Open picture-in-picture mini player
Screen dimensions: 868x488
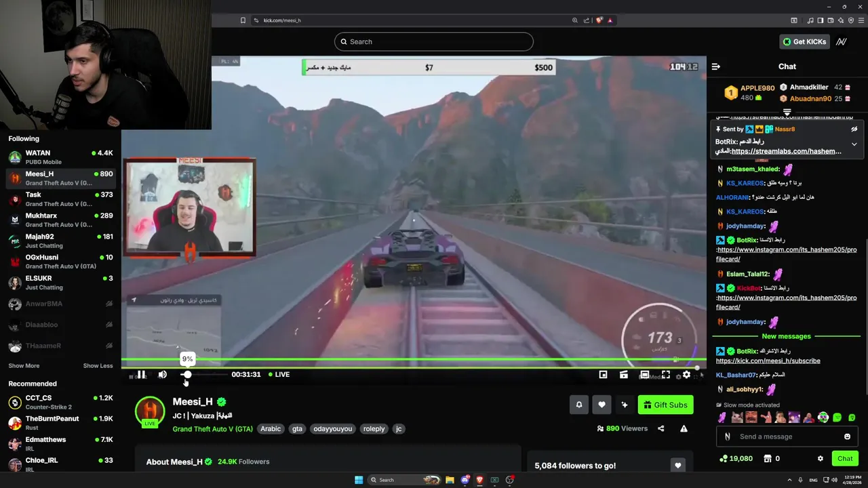(603, 375)
